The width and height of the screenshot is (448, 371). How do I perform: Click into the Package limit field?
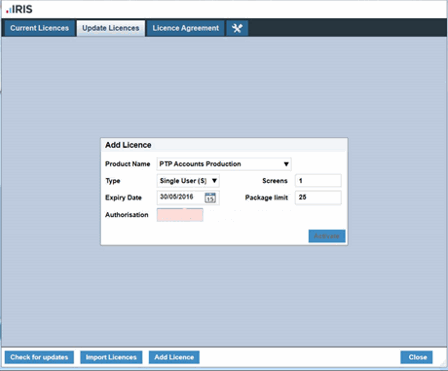tap(318, 198)
